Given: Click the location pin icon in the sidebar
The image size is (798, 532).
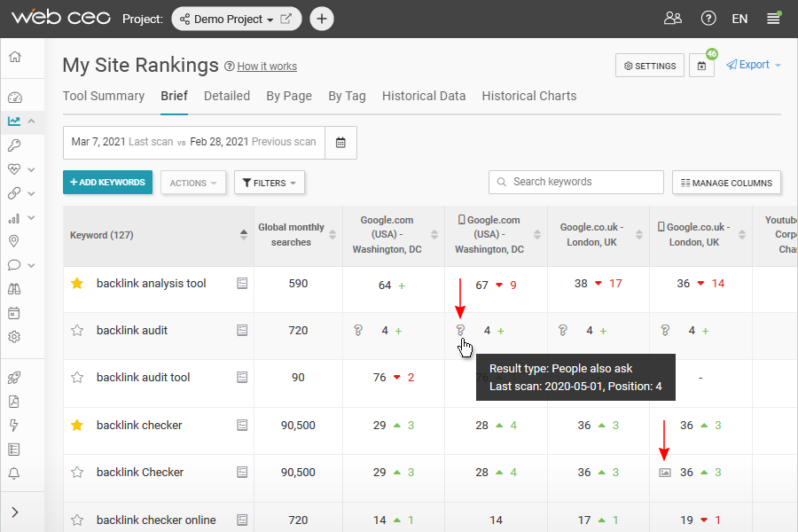Looking at the screenshot, I should click(14, 241).
